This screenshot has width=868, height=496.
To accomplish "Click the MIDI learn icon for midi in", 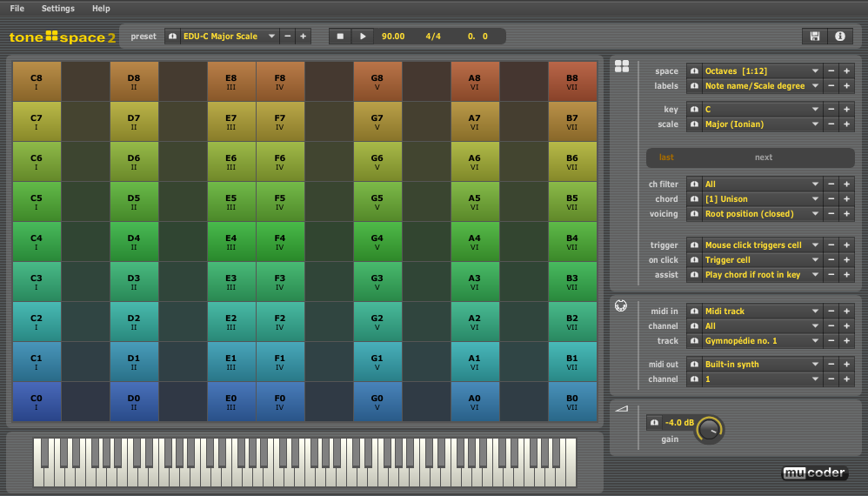I will pos(694,312).
